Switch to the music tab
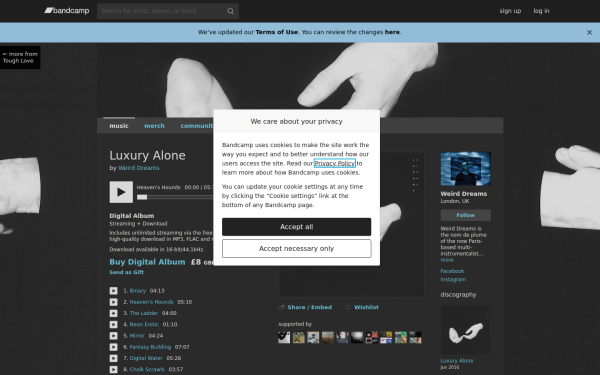Screen dimensions: 600x375 point(119,126)
